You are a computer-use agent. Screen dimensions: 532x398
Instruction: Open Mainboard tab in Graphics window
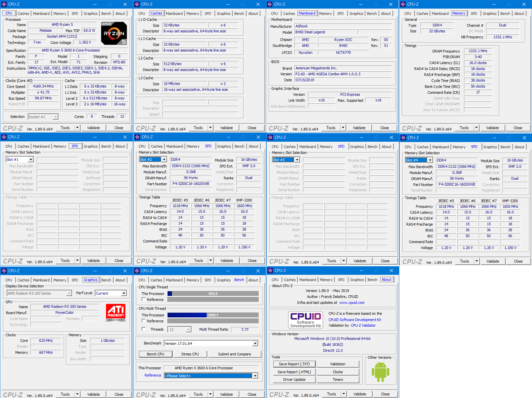coord(41,280)
